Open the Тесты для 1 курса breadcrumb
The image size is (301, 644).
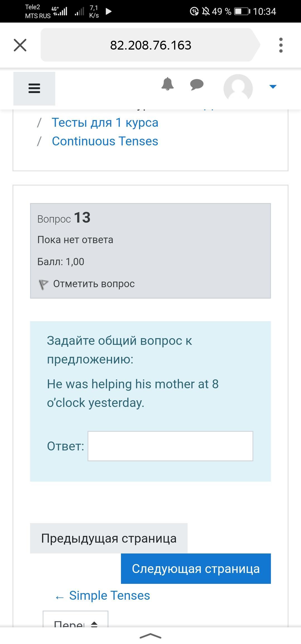point(105,123)
